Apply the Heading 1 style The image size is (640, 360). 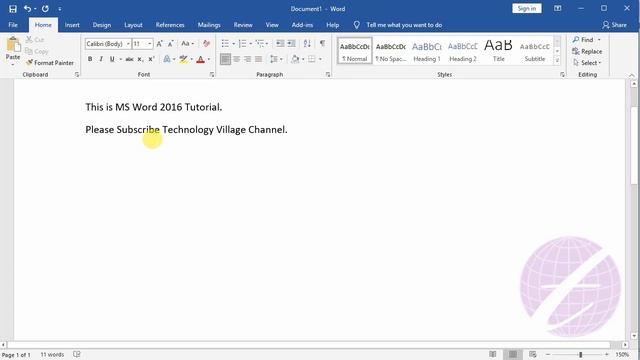[427, 51]
